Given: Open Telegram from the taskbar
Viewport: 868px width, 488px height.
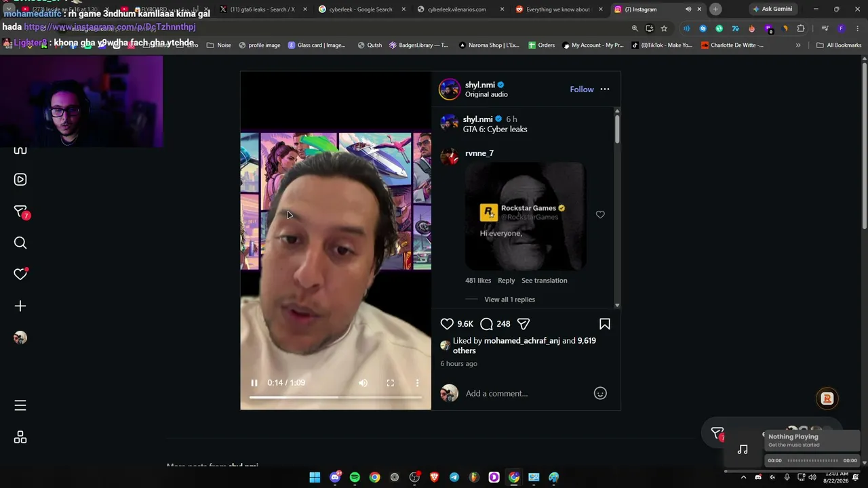Looking at the screenshot, I should [454, 477].
